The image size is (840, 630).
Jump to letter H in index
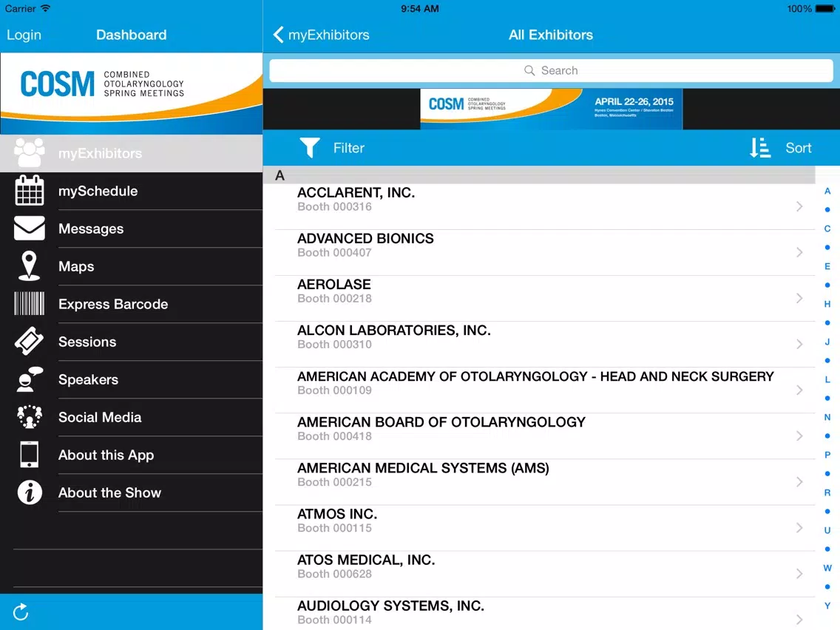[827, 304]
